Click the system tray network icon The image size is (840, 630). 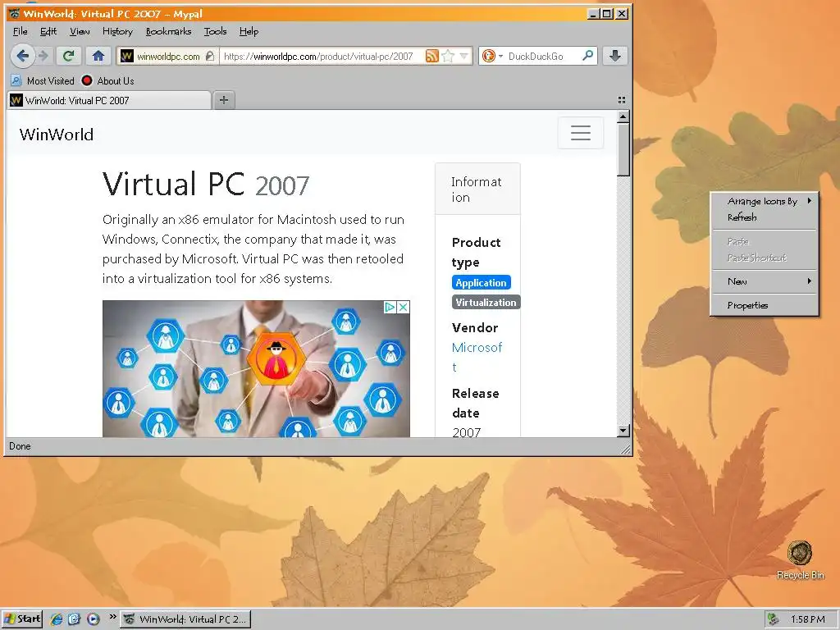tap(773, 619)
